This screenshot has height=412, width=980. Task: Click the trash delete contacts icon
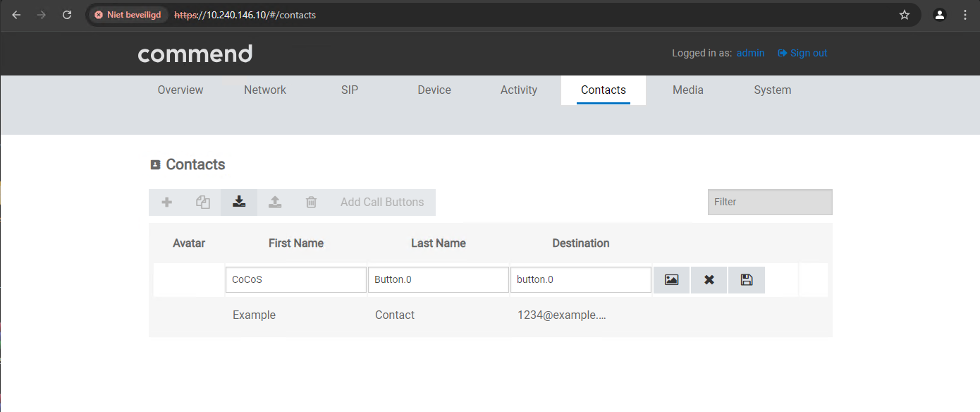coord(311,202)
